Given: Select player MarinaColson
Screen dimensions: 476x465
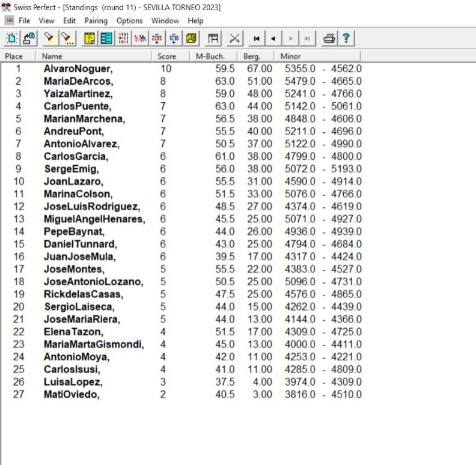Looking at the screenshot, I should [78, 193].
